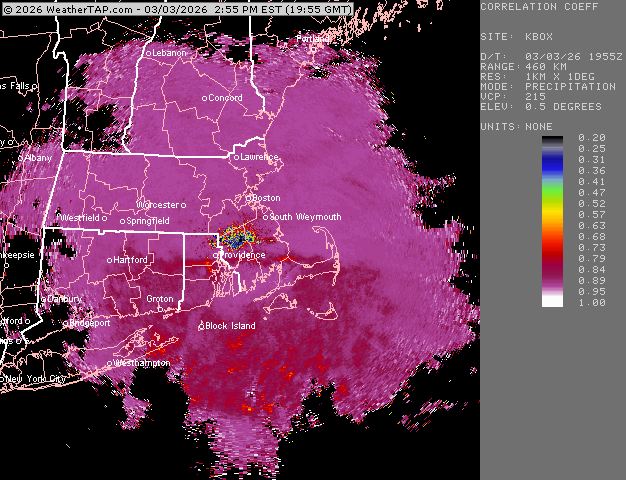Screen dimensions: 626x480
Task: Select the 1.00 white legend swatch
Action: pos(553,301)
